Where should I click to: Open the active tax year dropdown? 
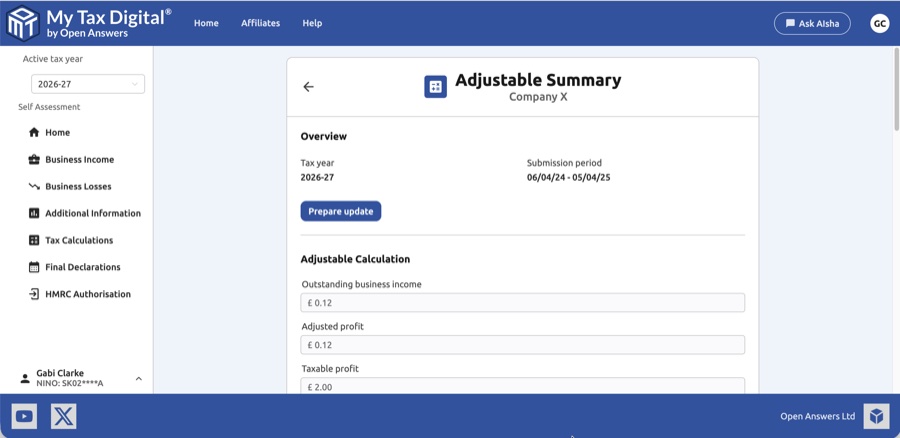tap(88, 84)
